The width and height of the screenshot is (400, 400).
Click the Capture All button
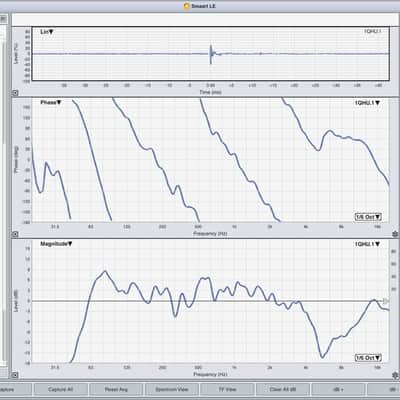pos(61,389)
